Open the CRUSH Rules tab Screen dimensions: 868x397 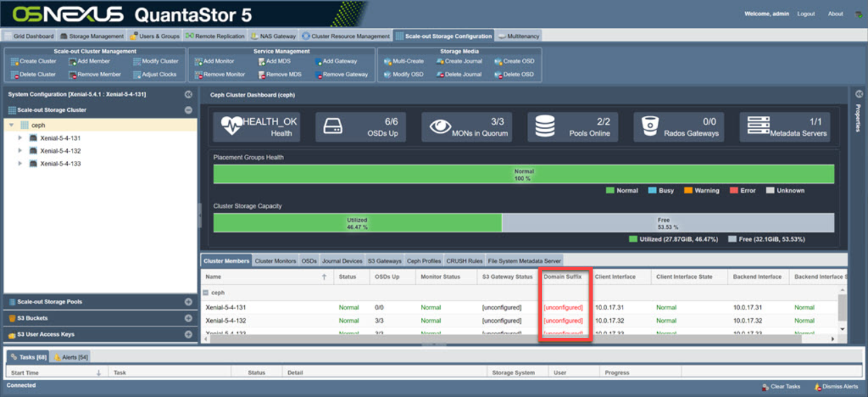tap(465, 261)
